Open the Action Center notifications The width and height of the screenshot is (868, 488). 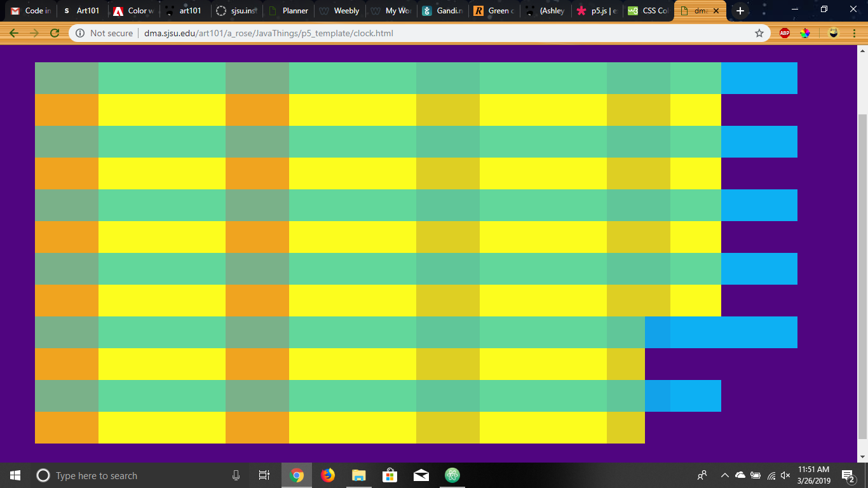coord(848,475)
